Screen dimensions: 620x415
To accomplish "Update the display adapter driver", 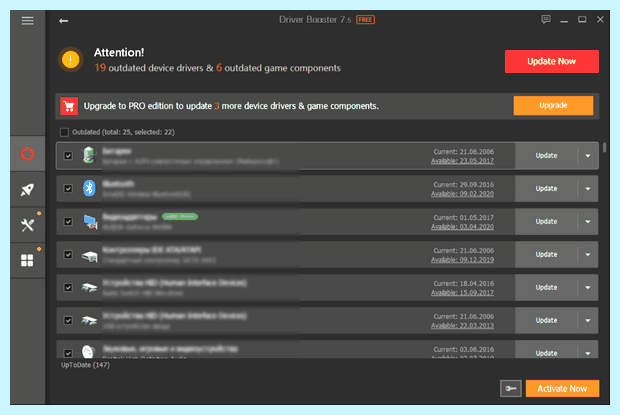I will click(x=546, y=222).
